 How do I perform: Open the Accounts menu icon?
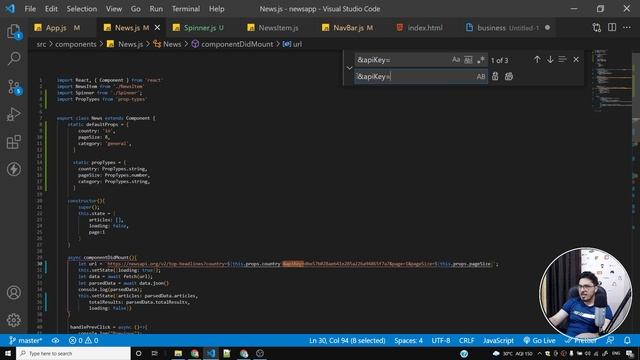[x=14, y=293]
